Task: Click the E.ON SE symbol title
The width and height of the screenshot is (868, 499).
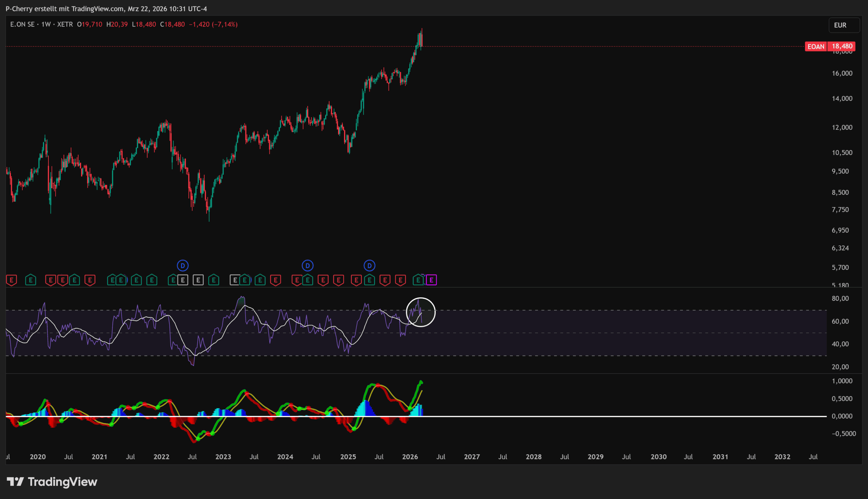Action: (22, 24)
